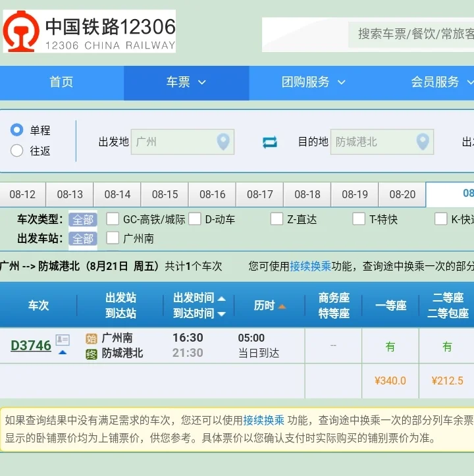The height and width of the screenshot is (476, 474).
Task: Sort by 出发时间 ascending arrow
Action: (x=222, y=299)
